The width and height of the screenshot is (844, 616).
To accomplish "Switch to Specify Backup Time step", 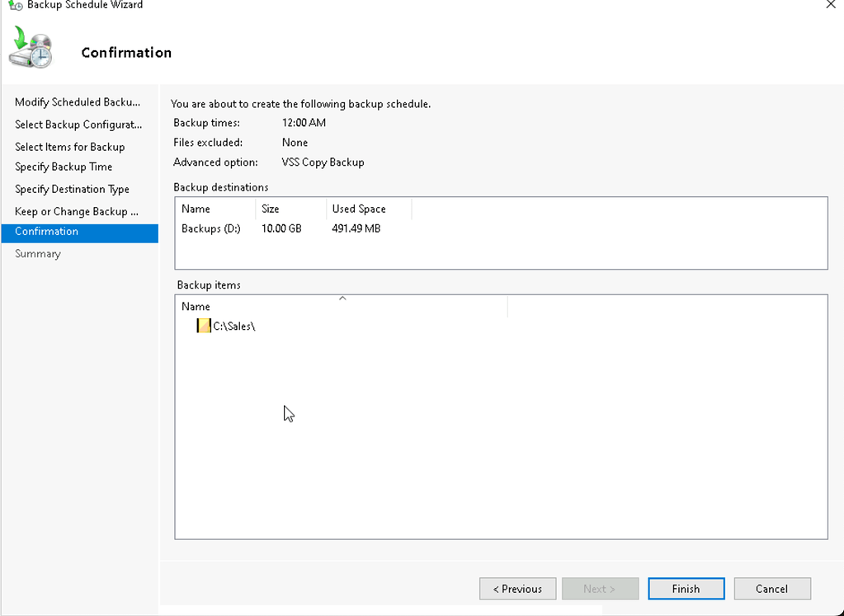I will point(64,167).
